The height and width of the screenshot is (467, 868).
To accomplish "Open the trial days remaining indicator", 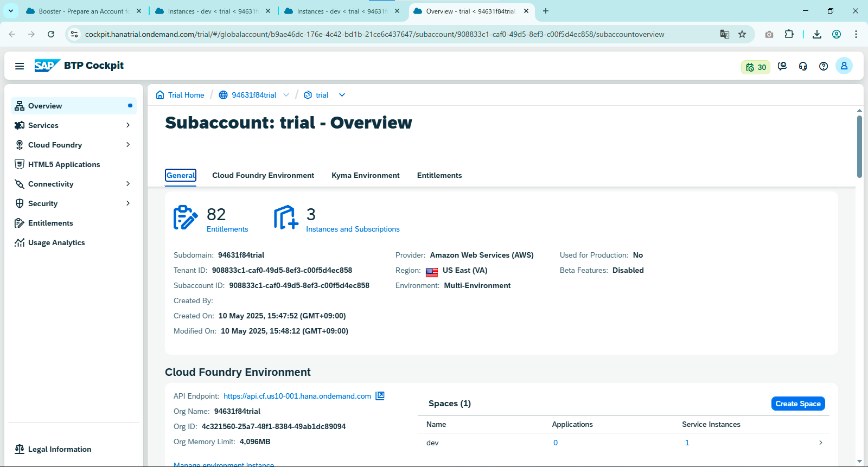I will tap(756, 67).
